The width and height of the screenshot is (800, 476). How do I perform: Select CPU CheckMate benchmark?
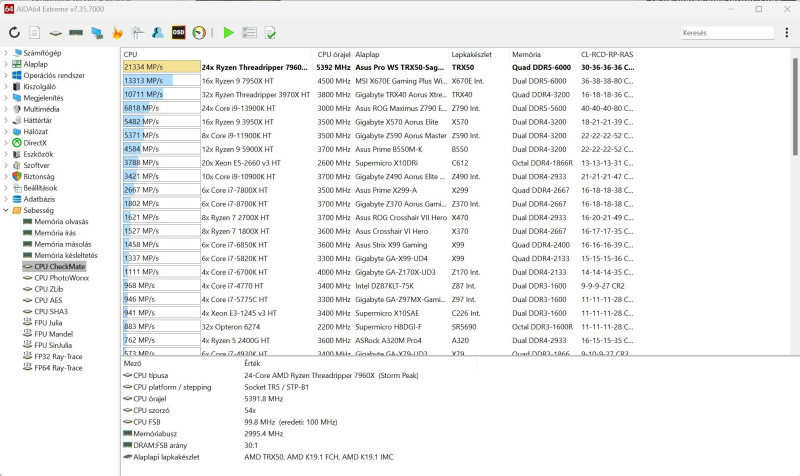coord(59,266)
